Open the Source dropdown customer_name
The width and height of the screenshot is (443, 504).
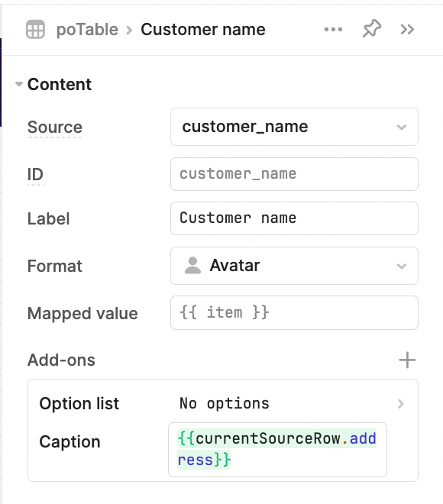click(294, 127)
